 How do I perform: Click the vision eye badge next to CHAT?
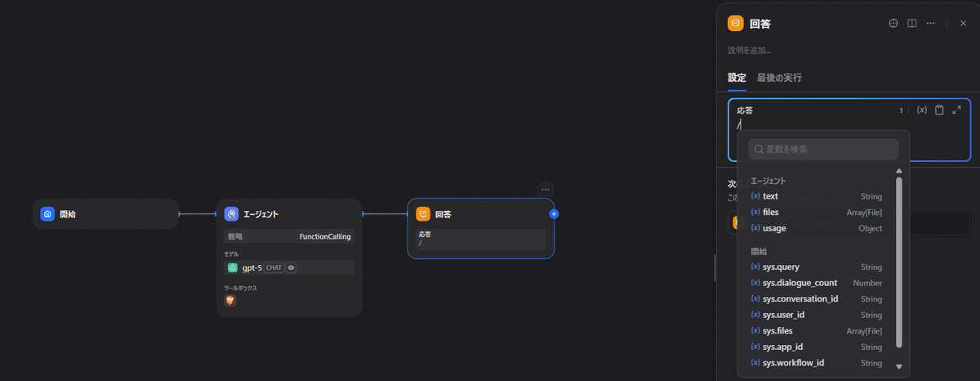291,267
